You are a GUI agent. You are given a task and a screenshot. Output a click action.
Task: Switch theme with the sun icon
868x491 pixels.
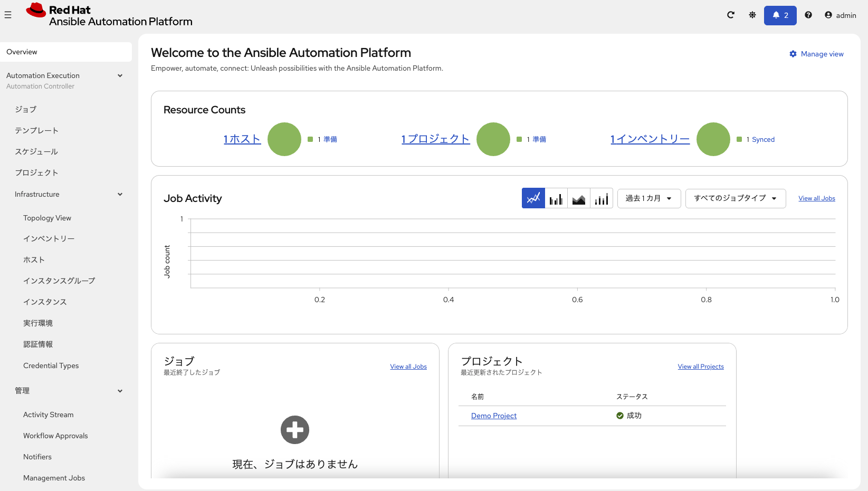752,15
